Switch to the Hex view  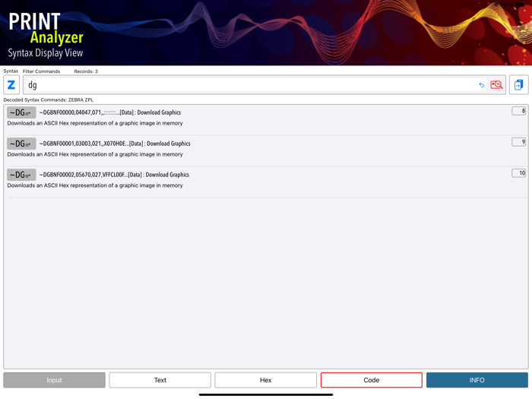coord(266,380)
